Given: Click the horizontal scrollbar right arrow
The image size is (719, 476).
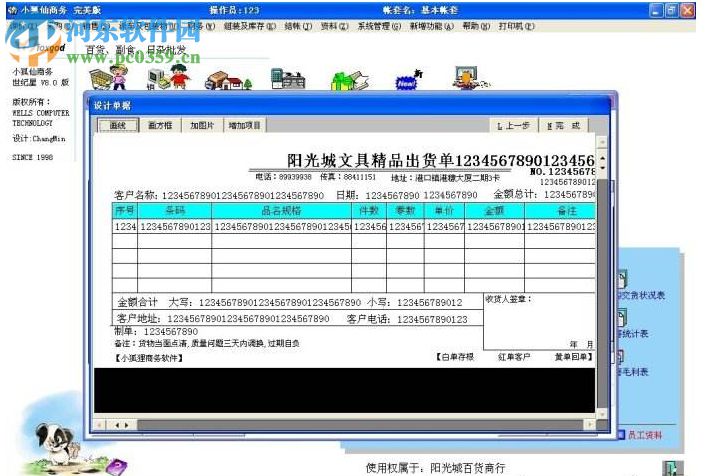Looking at the screenshot, I should tap(590, 425).
